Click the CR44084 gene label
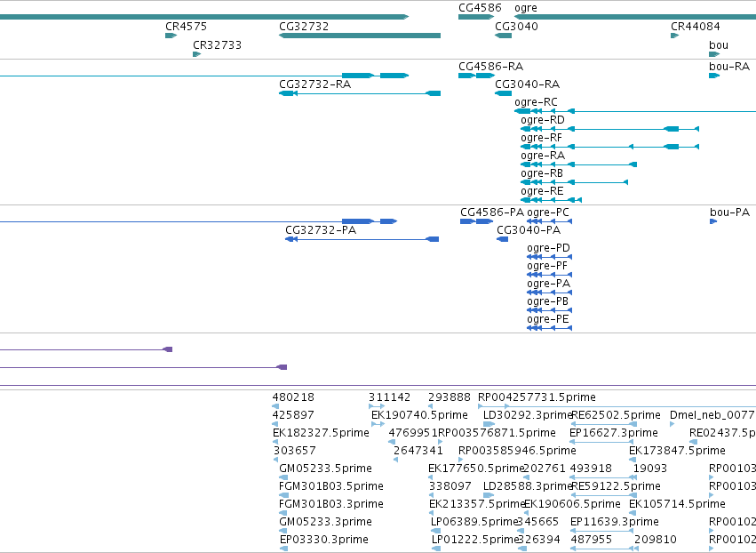 696,27
